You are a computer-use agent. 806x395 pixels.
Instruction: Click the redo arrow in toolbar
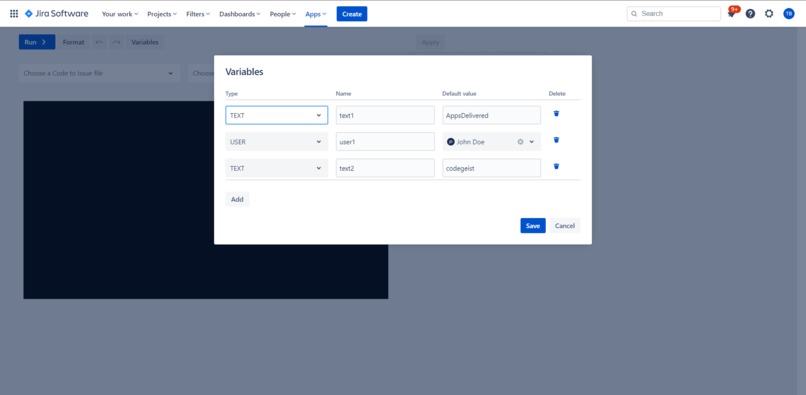click(117, 42)
